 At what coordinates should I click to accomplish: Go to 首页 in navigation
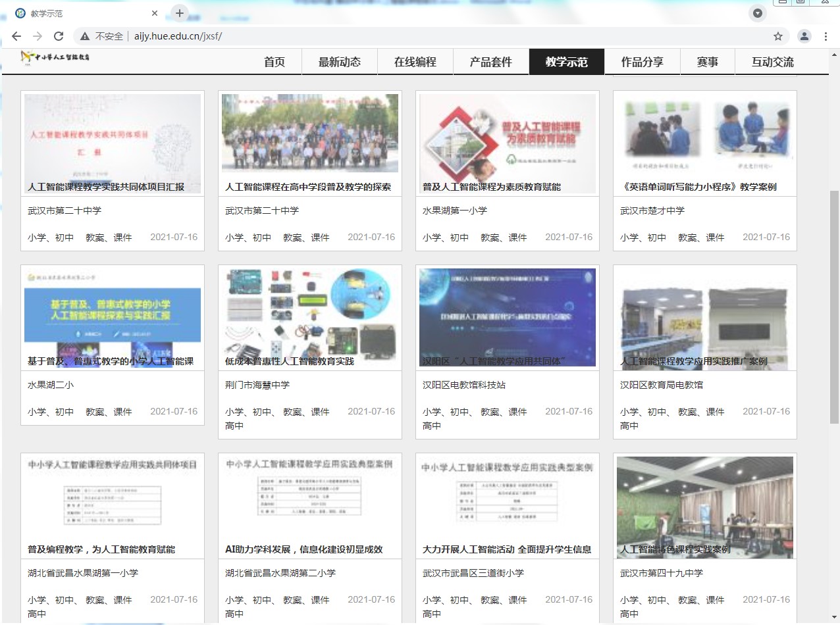(x=275, y=62)
